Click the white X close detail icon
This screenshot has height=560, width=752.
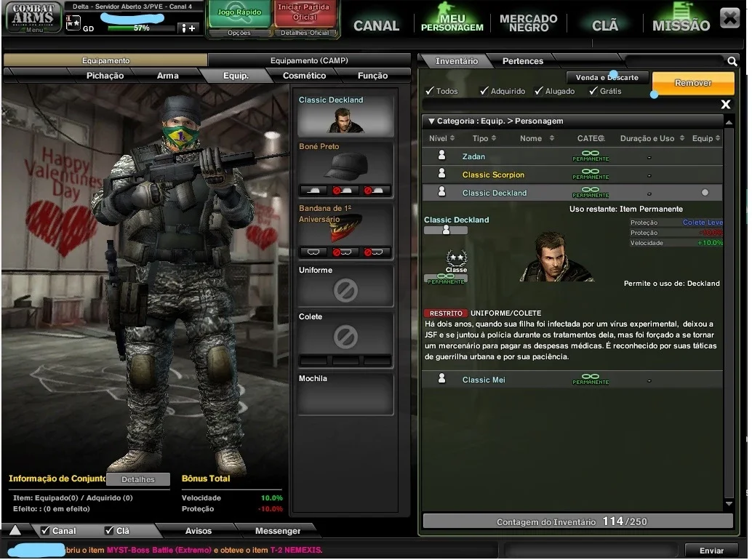pyautogui.click(x=726, y=104)
